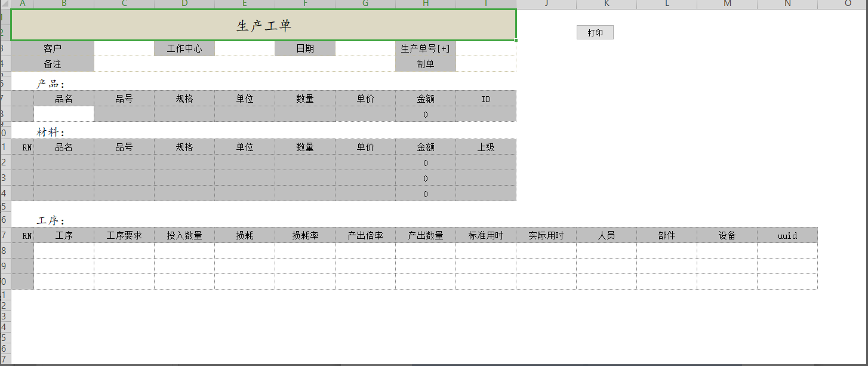Image resolution: width=868 pixels, height=366 pixels.
Task: Select column O header
Action: point(847,4)
